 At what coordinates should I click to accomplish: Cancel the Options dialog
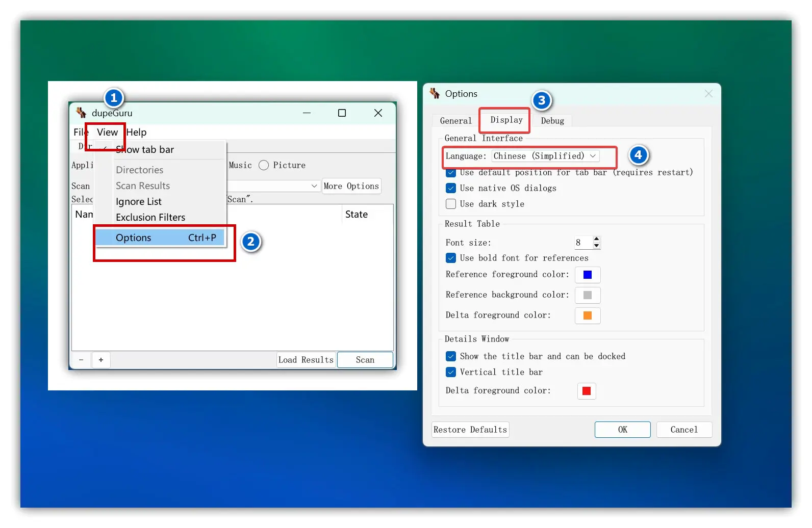(684, 430)
